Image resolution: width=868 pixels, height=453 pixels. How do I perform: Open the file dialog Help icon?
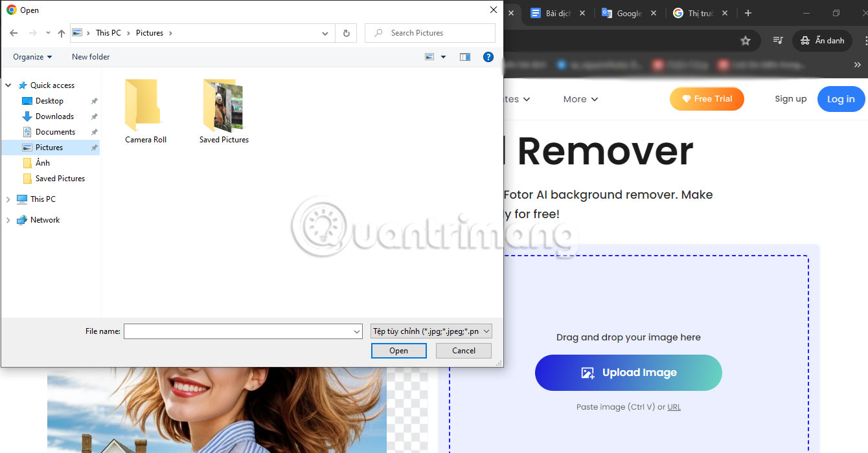tap(488, 57)
